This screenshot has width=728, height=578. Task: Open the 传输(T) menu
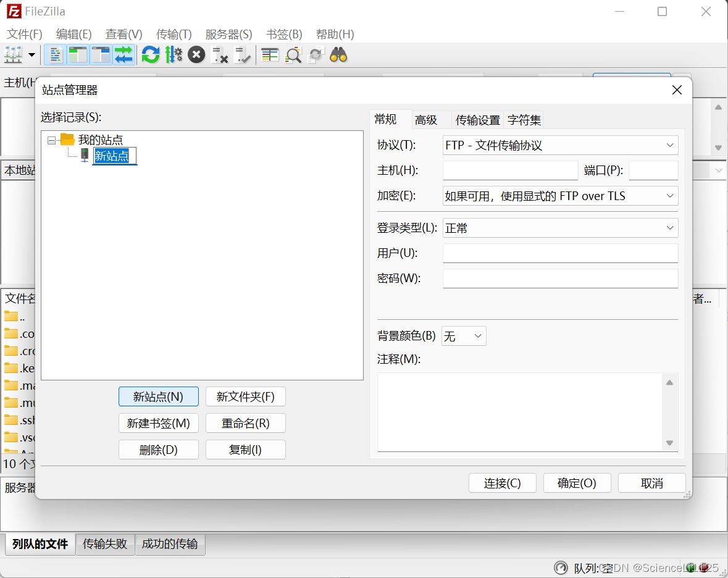point(174,35)
